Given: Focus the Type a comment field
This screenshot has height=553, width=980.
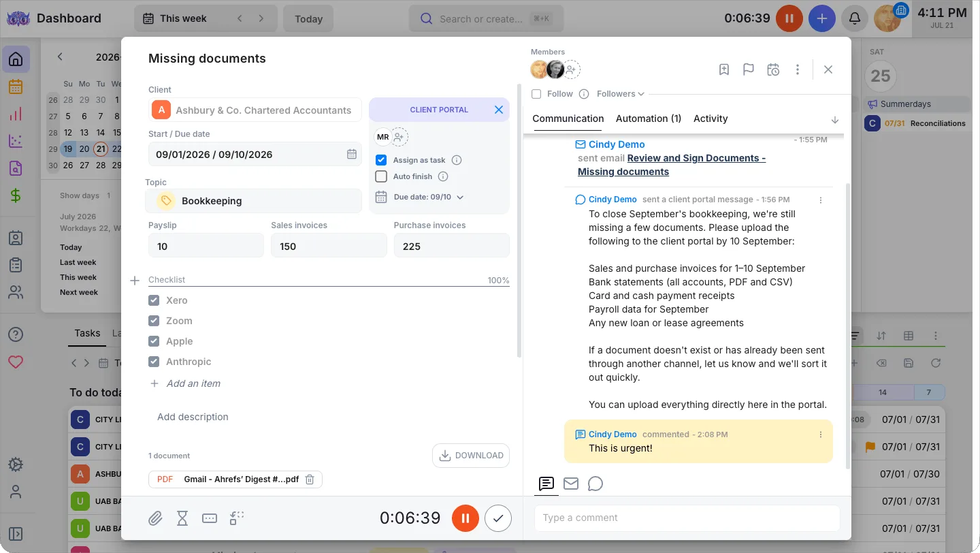Looking at the screenshot, I should [687, 518].
